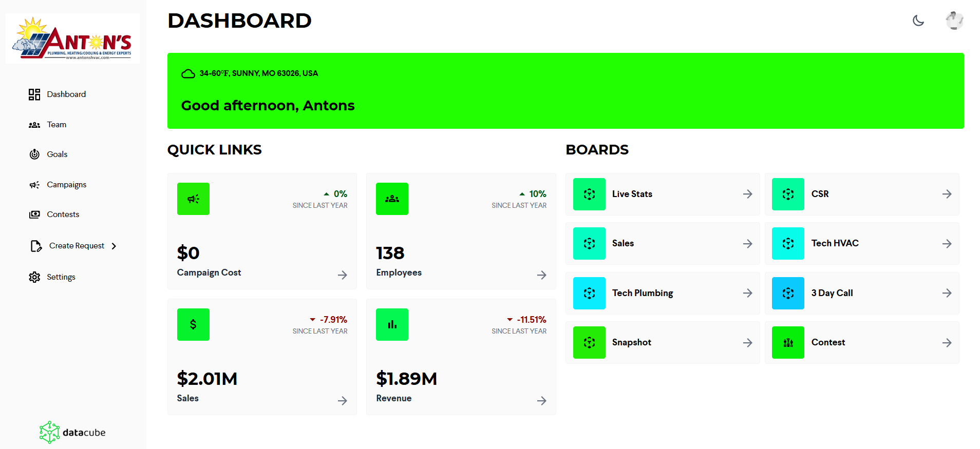
Task: Toggle dark mode with moon icon
Action: click(x=918, y=21)
